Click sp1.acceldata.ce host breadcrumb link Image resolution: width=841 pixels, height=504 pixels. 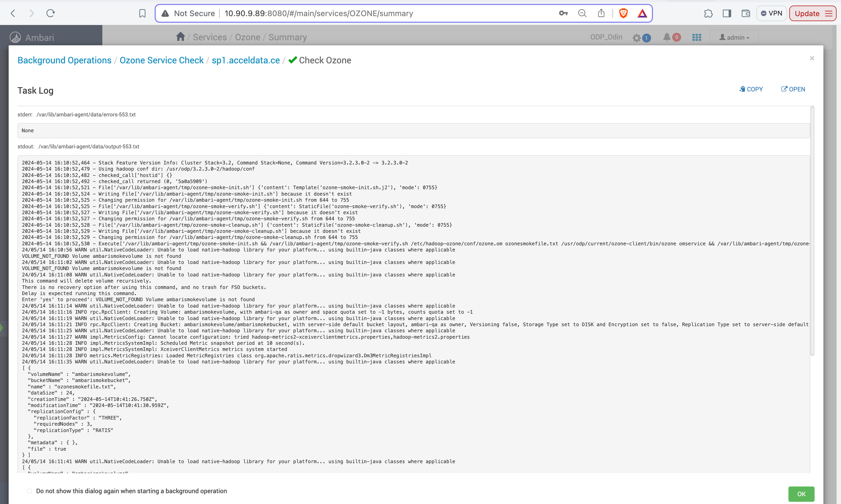(246, 60)
